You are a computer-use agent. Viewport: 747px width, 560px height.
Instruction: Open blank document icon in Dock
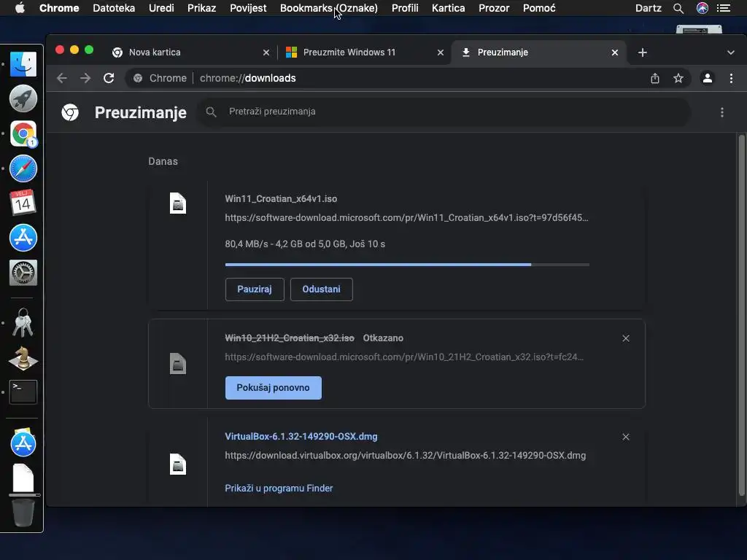23,478
